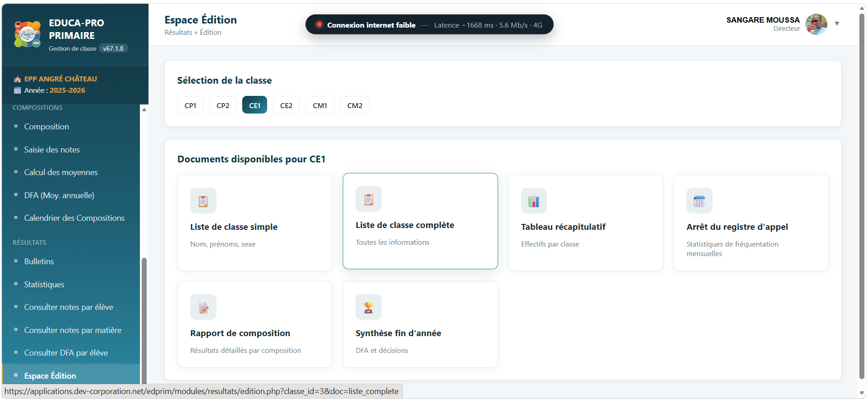Click the school building icon beside EPP ANGRÉ CHÂTEAU
The image size is (868, 399).
(x=18, y=79)
